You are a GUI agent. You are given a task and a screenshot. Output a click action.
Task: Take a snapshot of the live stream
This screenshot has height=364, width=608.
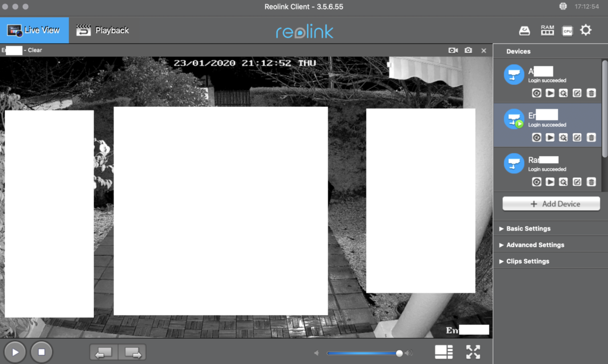pos(467,50)
